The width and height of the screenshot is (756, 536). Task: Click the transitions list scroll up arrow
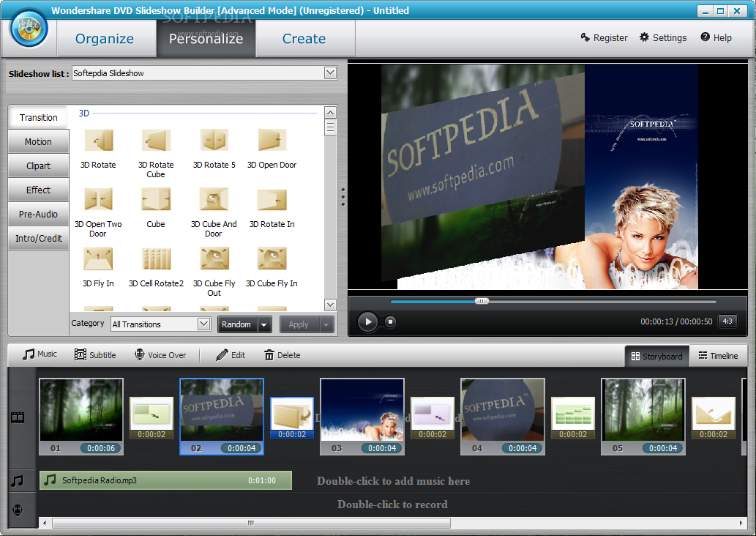pos(330,113)
